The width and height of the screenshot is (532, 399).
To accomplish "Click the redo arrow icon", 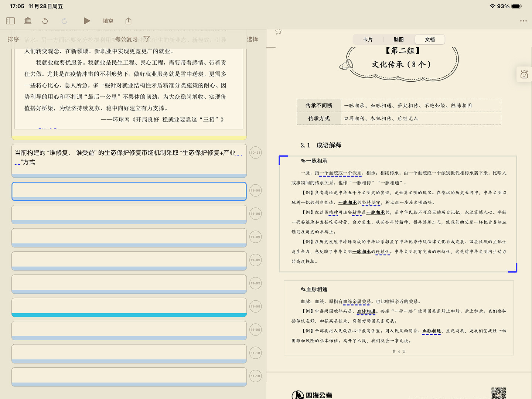I will [64, 21].
